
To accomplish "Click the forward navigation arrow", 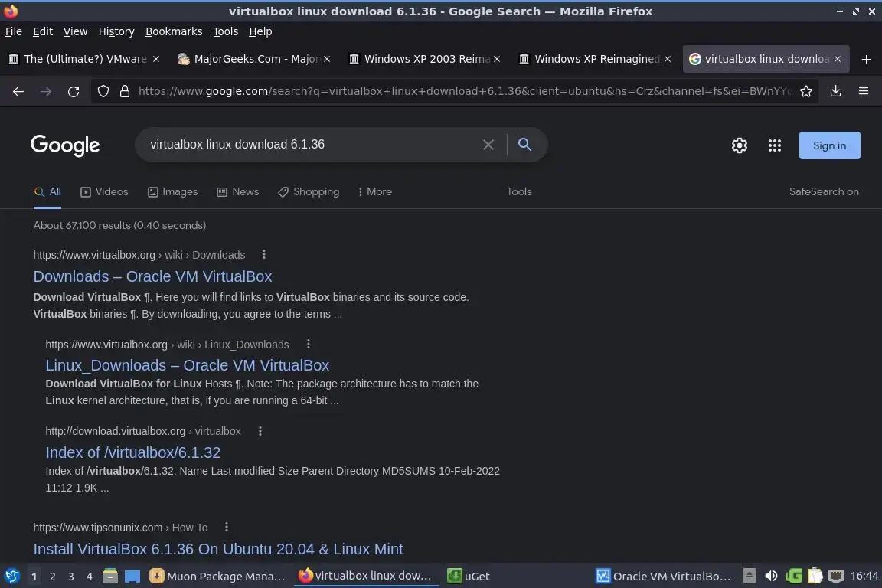I will (x=46, y=91).
